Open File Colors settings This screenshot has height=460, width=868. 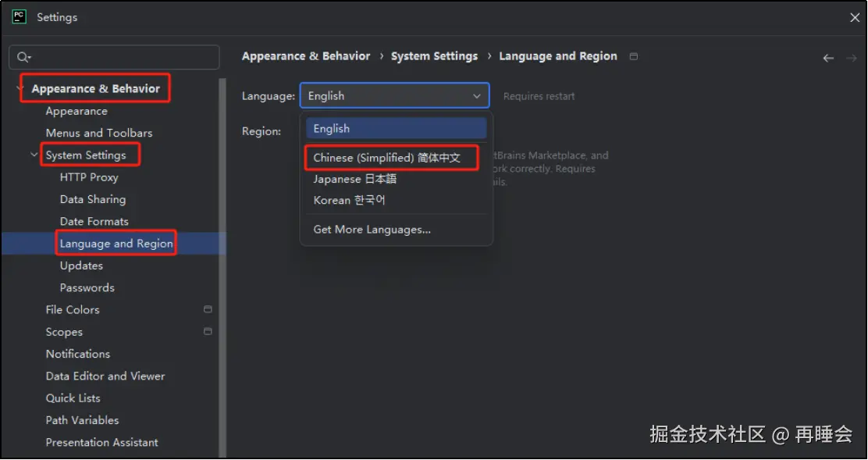point(73,309)
